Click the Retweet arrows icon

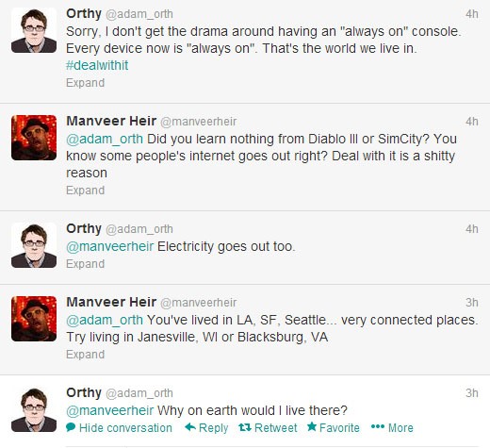245,427
